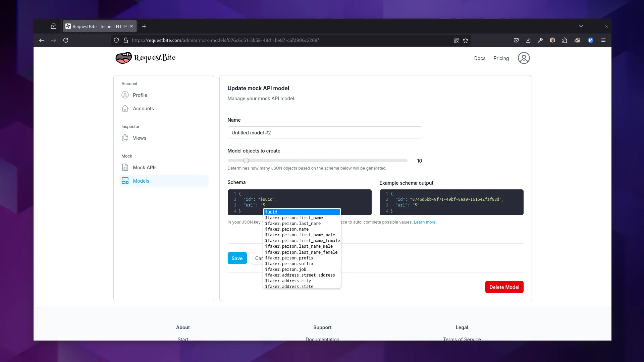Click the RequestBite browser tab
644x362 pixels.
point(100,26)
